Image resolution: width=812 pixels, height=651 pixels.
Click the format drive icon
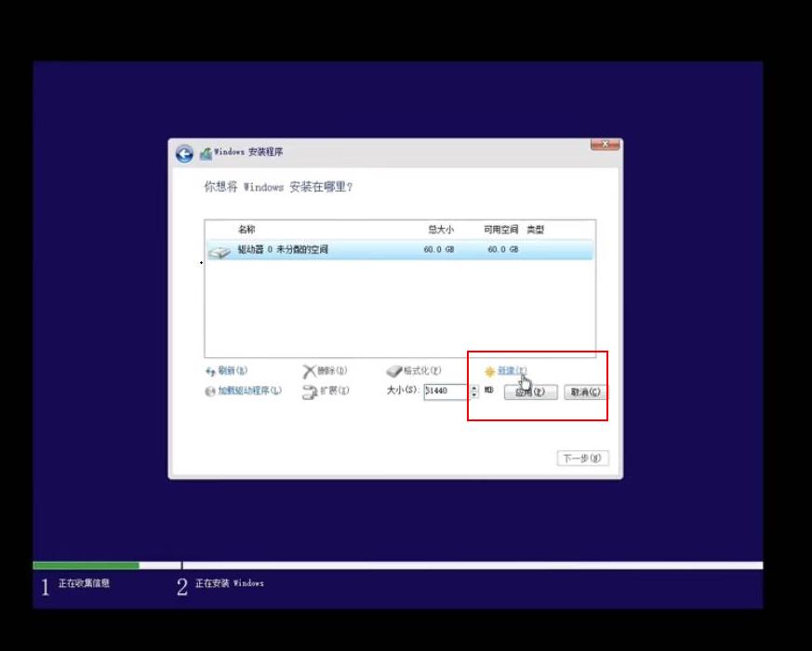point(394,371)
